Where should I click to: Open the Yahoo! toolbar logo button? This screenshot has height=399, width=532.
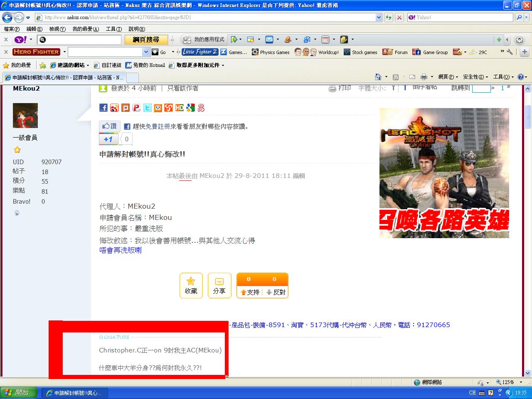tap(21, 39)
